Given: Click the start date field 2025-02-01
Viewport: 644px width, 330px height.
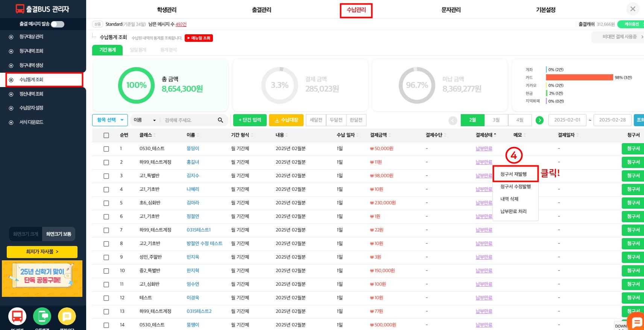Looking at the screenshot, I should [x=567, y=120].
